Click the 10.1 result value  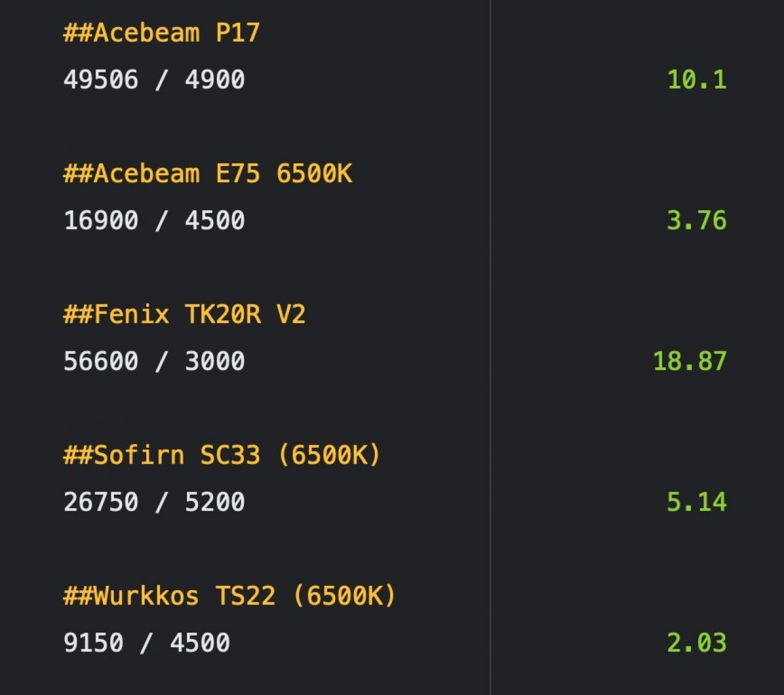tap(696, 80)
